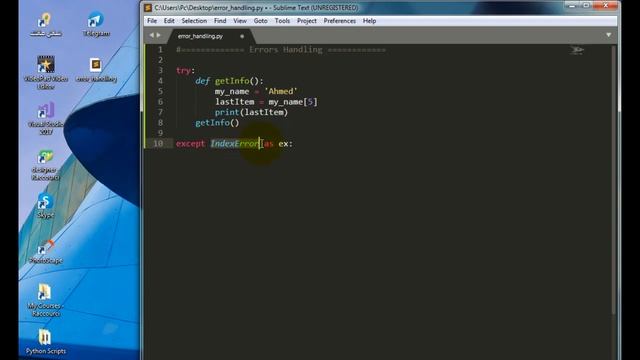The width and height of the screenshot is (640, 360).
Task: Click the 'try' keyword on line 3
Action: coord(183,71)
